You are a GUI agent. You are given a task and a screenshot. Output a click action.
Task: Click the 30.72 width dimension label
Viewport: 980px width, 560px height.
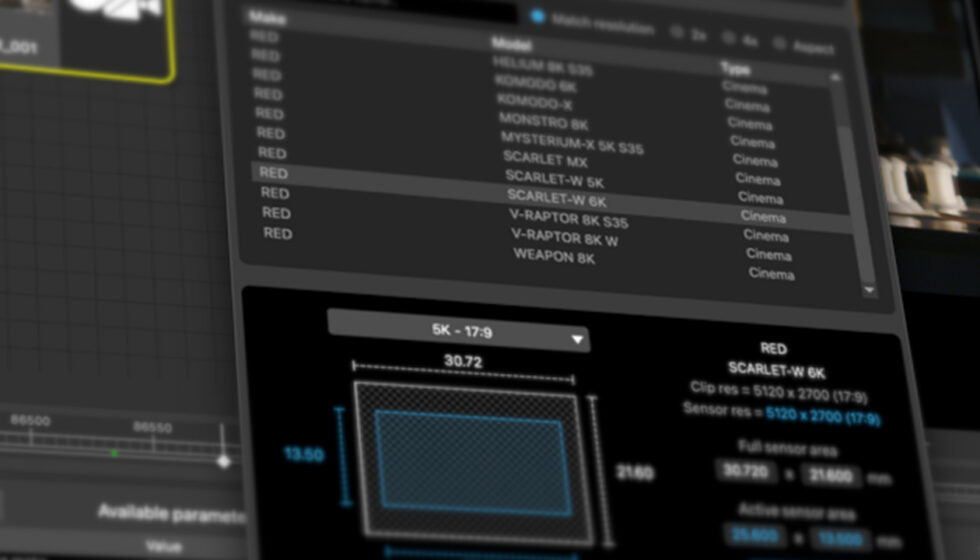tap(463, 361)
